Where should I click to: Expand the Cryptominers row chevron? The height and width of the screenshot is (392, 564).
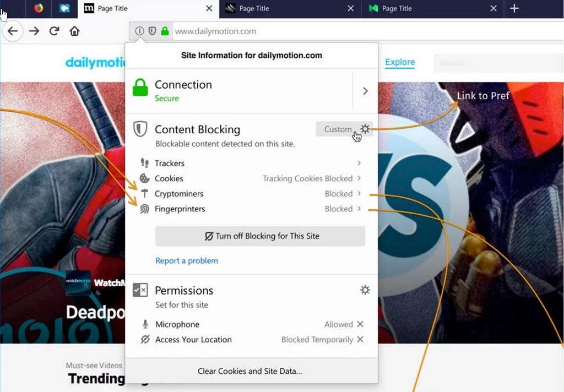pos(359,193)
